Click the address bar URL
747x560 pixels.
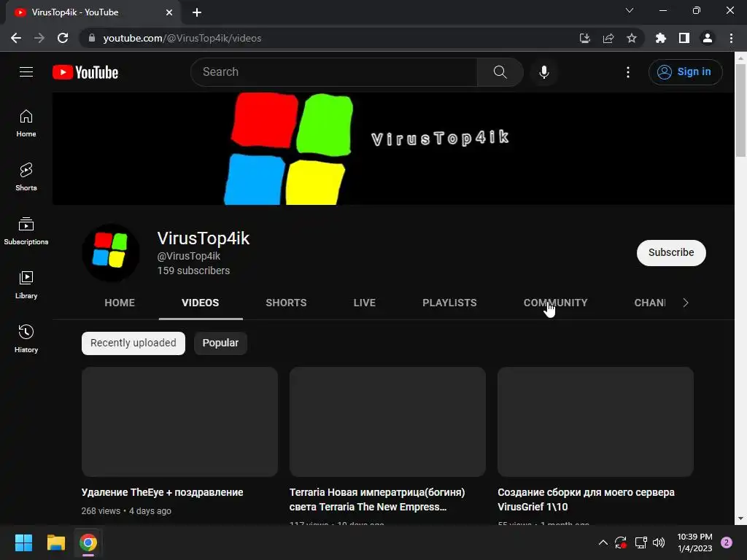tap(182, 38)
